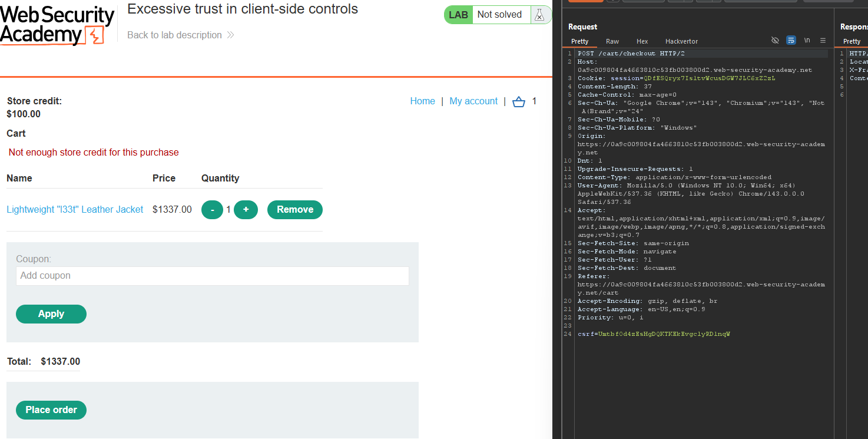Image resolution: width=868 pixels, height=439 pixels.
Task: Switch to the Hackvertor tab in Request
Action: (681, 41)
